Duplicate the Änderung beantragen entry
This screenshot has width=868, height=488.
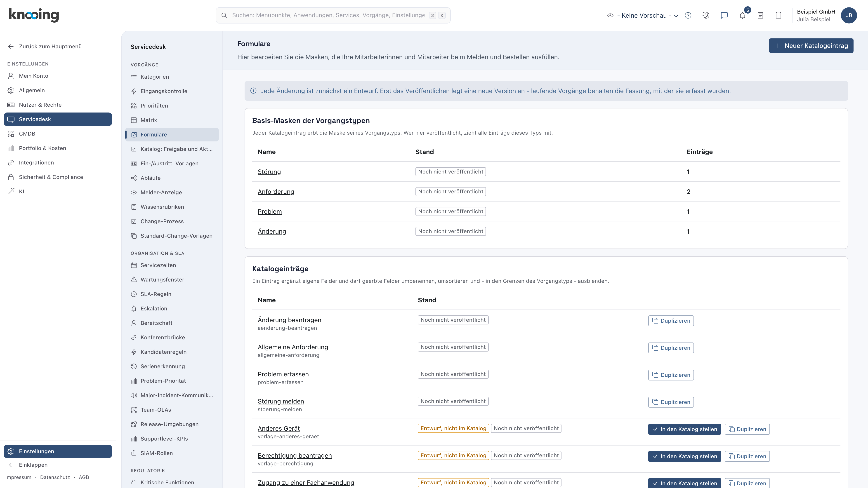671,321
